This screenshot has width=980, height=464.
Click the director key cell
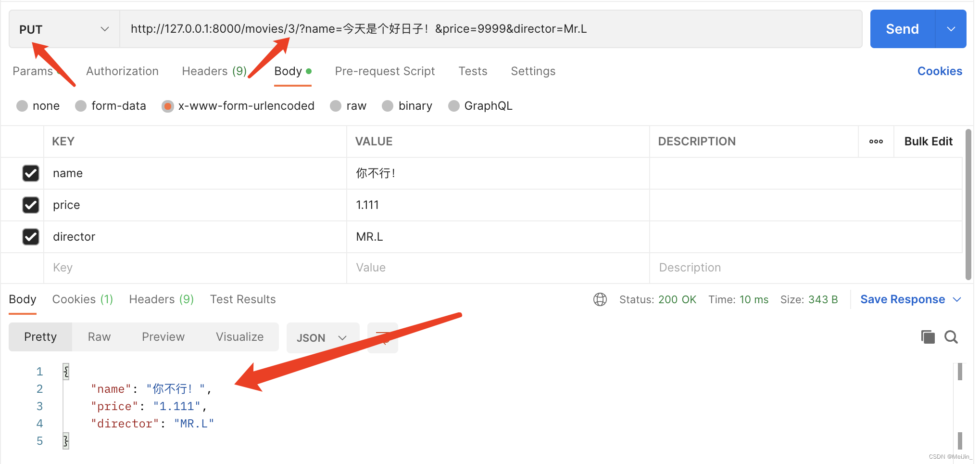click(195, 237)
